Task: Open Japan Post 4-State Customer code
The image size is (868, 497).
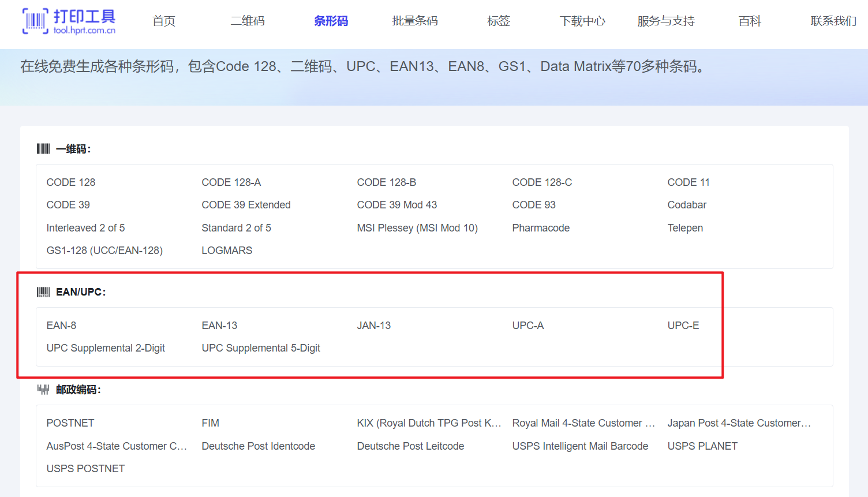Action: (x=739, y=423)
